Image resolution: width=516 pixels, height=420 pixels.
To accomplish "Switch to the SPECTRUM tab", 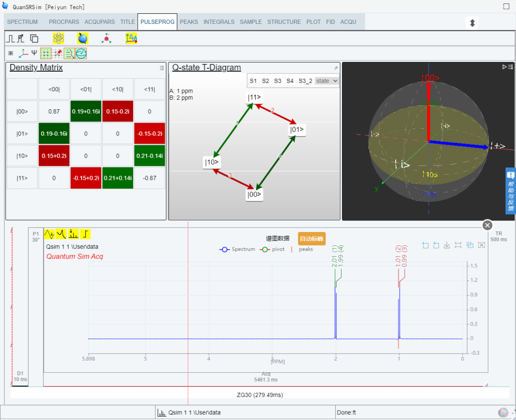I will click(x=22, y=22).
